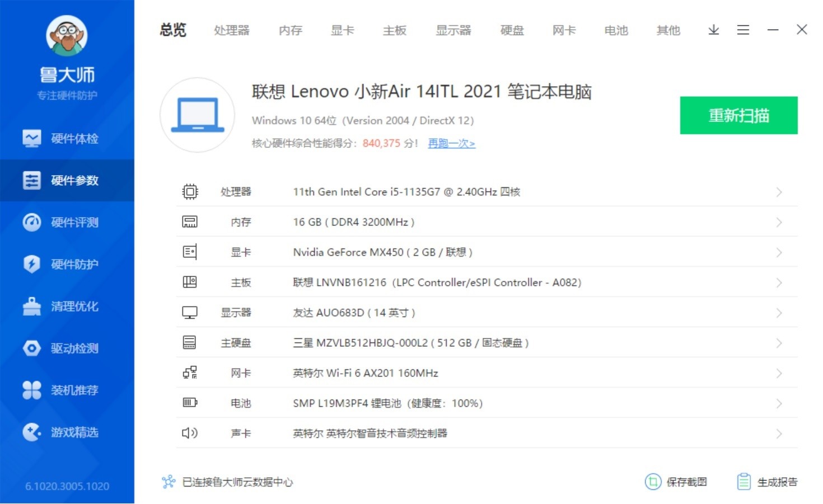Switch to the 内存 tab

point(291,30)
